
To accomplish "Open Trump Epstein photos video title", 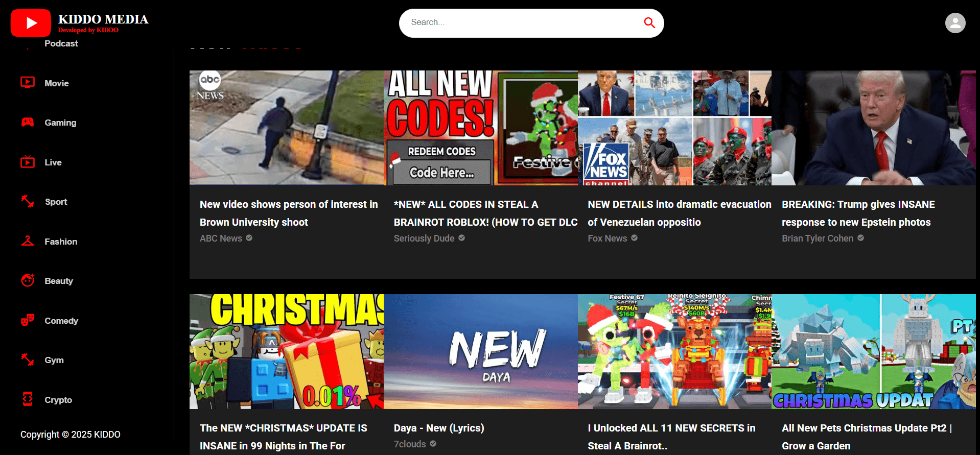I will click(x=858, y=213).
